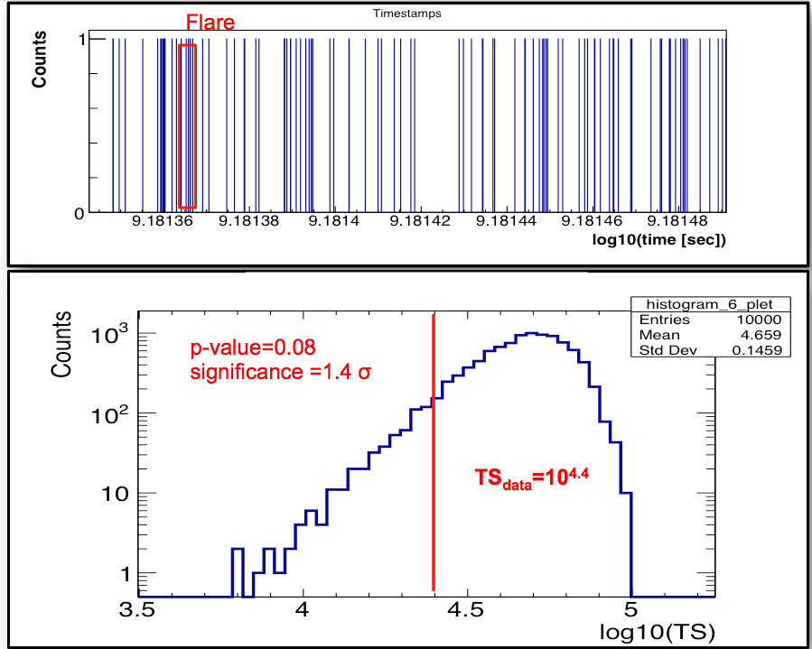Select 'Counts' axis label of the Timestamps plot

39,59
